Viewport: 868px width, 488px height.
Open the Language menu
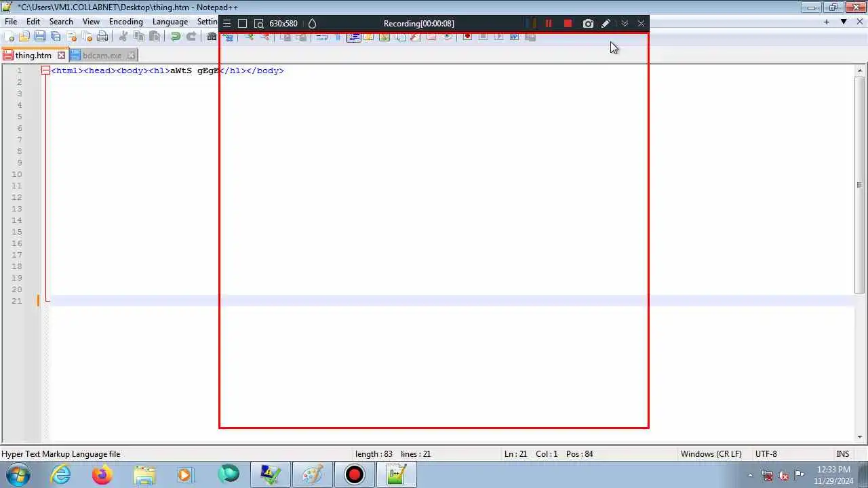pyautogui.click(x=170, y=22)
